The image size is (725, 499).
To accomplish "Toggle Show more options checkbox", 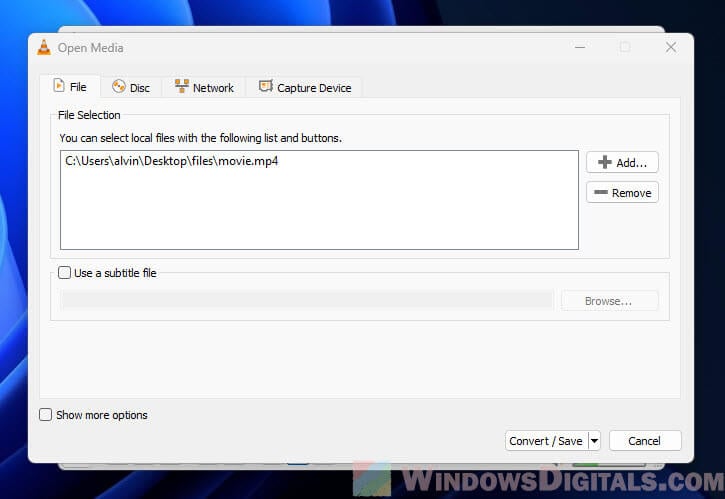I will (45, 414).
